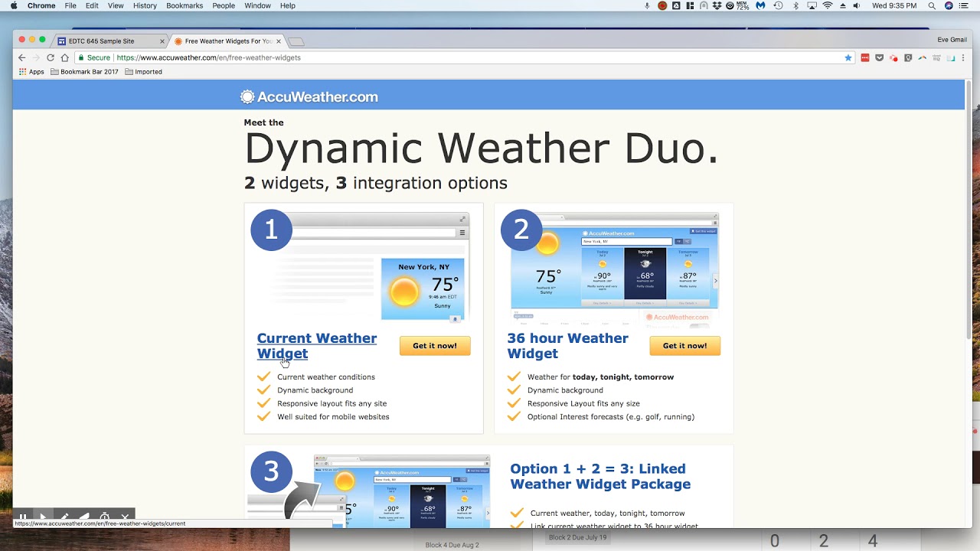The width and height of the screenshot is (980, 551).
Task: Click the 36 hour Weather Widget link
Action: pyautogui.click(x=567, y=346)
